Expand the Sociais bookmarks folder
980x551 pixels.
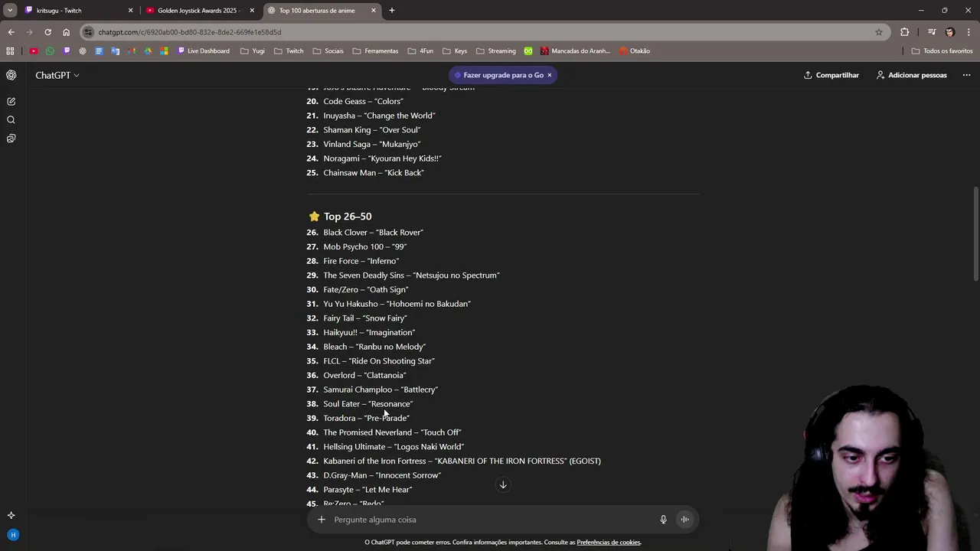tap(328, 51)
